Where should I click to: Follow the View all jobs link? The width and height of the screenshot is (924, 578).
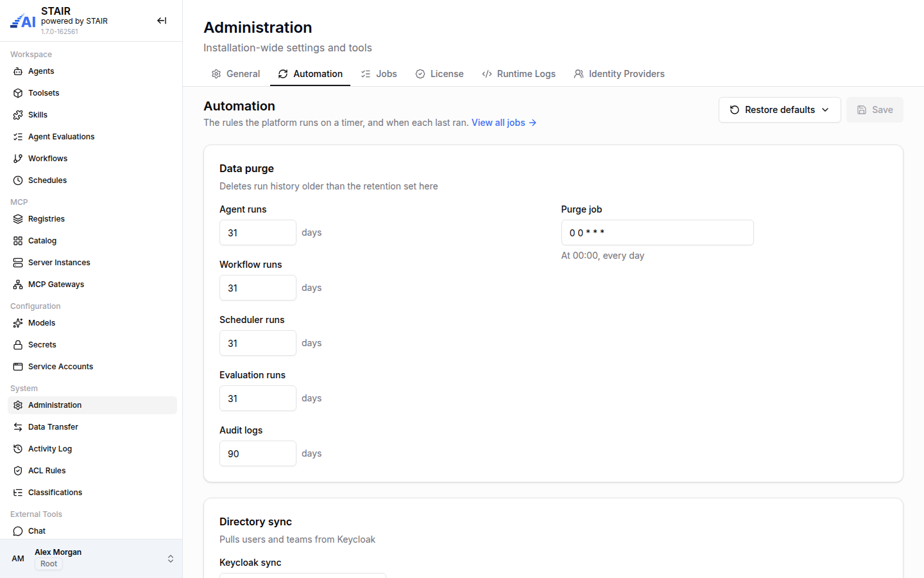pos(504,123)
